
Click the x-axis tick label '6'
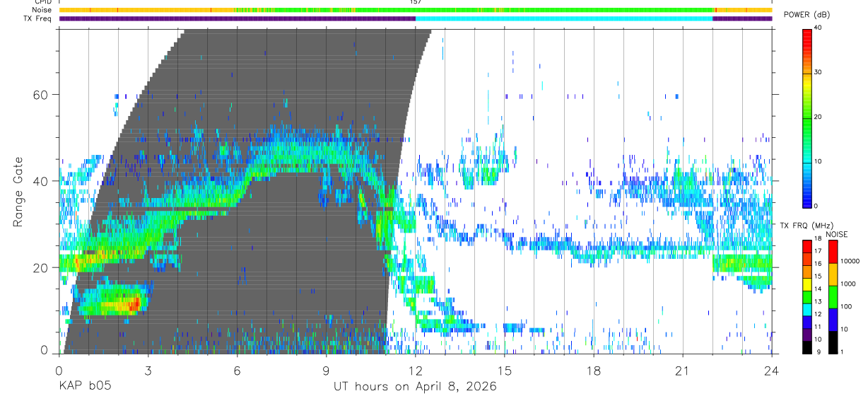(237, 371)
